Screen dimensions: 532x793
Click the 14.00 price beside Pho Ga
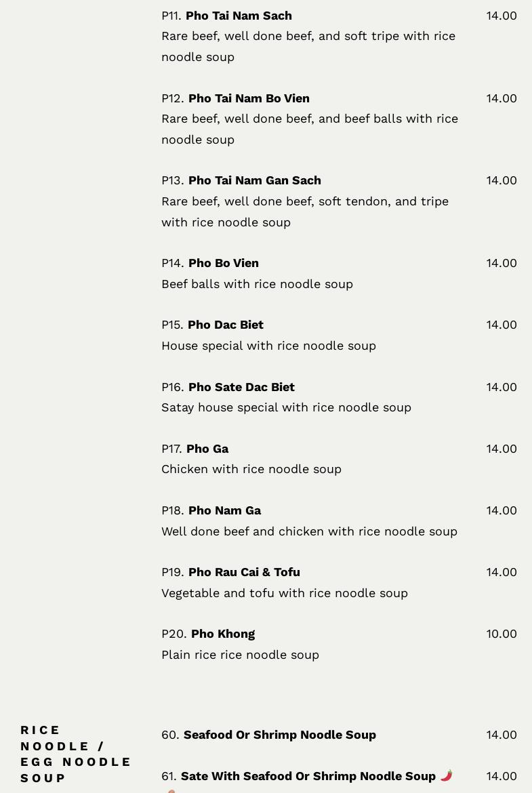(x=501, y=449)
